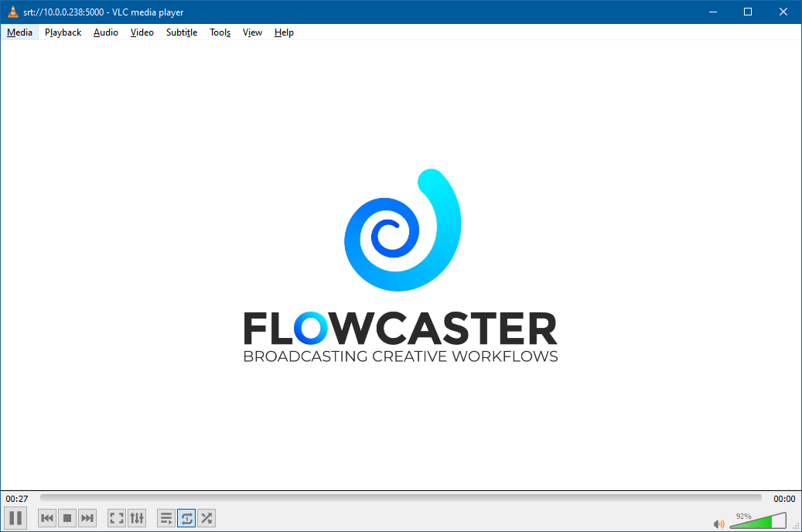This screenshot has width=802, height=532.
Task: Skip to next media item
Action: coord(87,518)
